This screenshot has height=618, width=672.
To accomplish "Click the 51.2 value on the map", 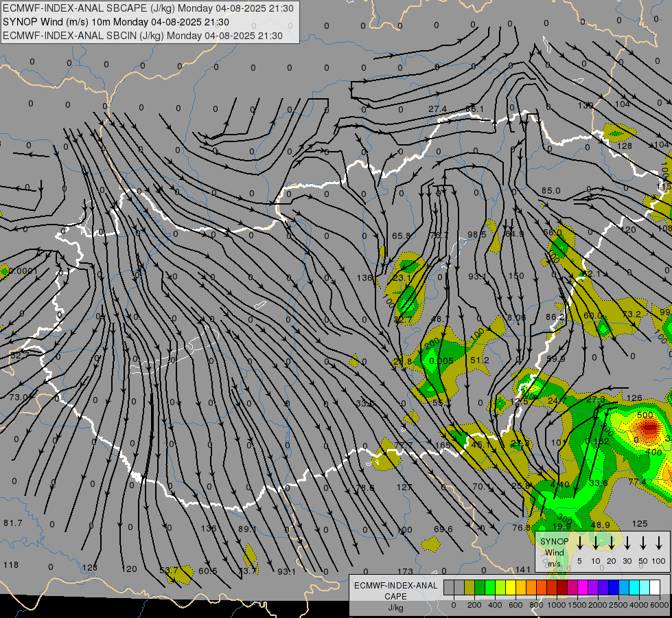I will 480,360.
